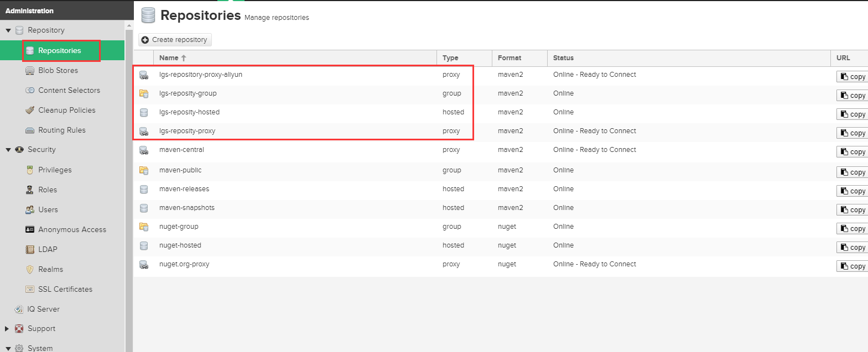Click group icon of lgs-reposity-group row
The height and width of the screenshot is (352, 868).
click(x=144, y=94)
